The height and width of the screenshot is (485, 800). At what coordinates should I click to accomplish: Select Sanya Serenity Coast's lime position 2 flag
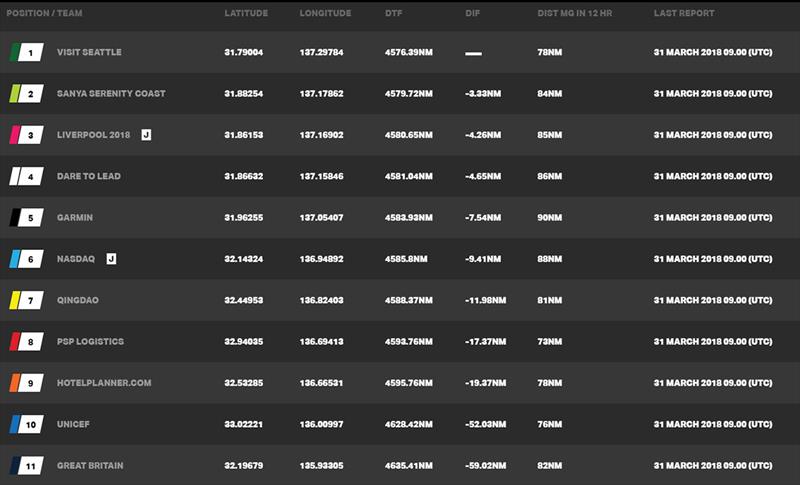pos(27,93)
